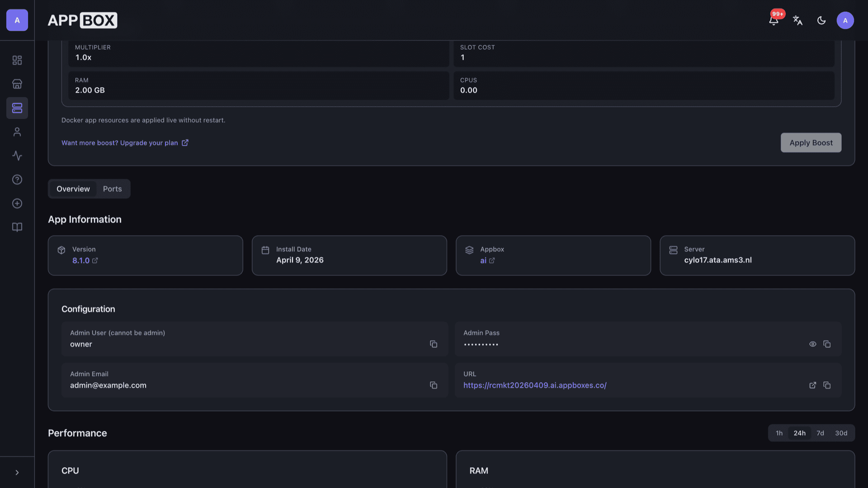Image resolution: width=868 pixels, height=488 pixels.
Task: Click the calendar icon beside Install Date
Action: [x=265, y=250]
